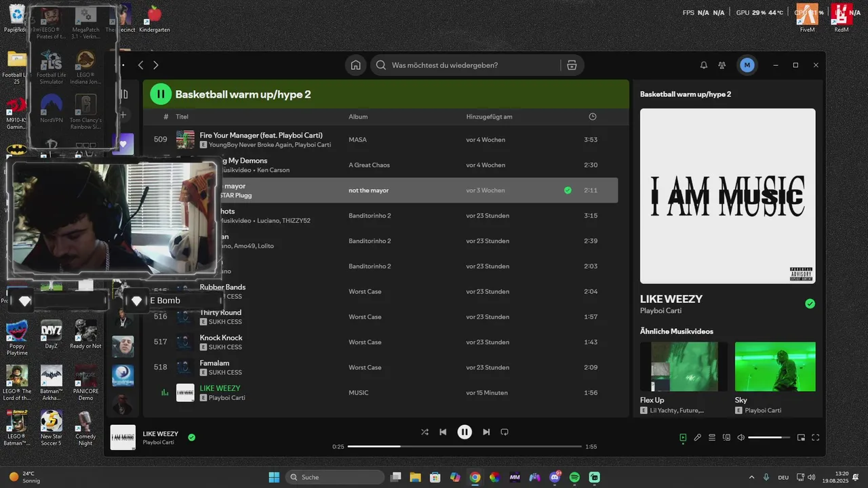868x488 pixels.
Task: Select the PANICORE Demo desktop icon
Action: pyautogui.click(x=85, y=382)
